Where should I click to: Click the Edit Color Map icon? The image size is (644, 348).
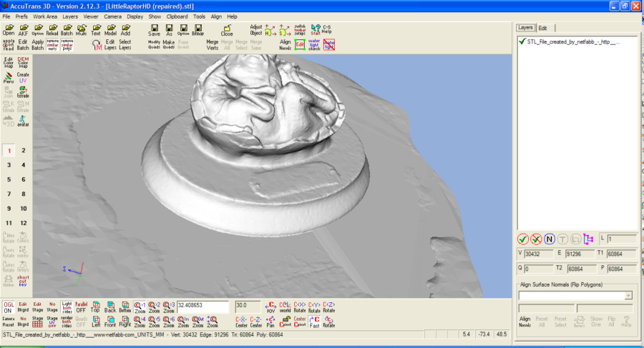pyautogui.click(x=9, y=62)
